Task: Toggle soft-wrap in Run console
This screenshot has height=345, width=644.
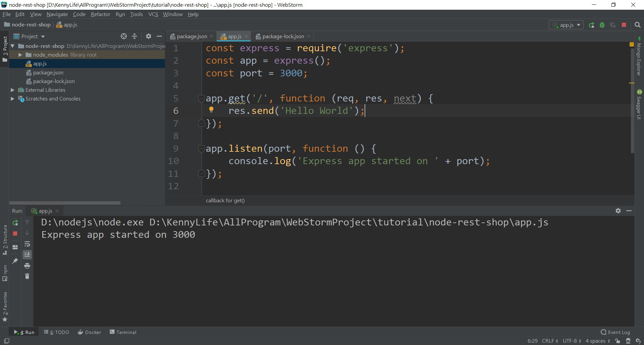Action: click(x=27, y=244)
